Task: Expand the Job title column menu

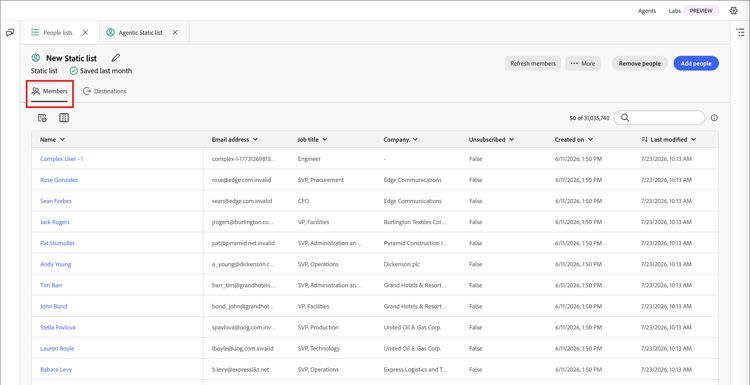Action: coord(325,140)
